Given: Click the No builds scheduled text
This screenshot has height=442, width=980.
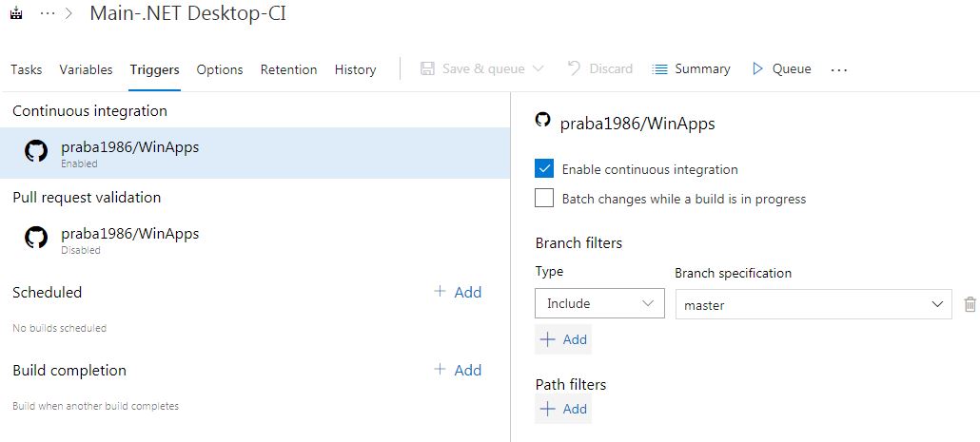Looking at the screenshot, I should pyautogui.click(x=59, y=328).
